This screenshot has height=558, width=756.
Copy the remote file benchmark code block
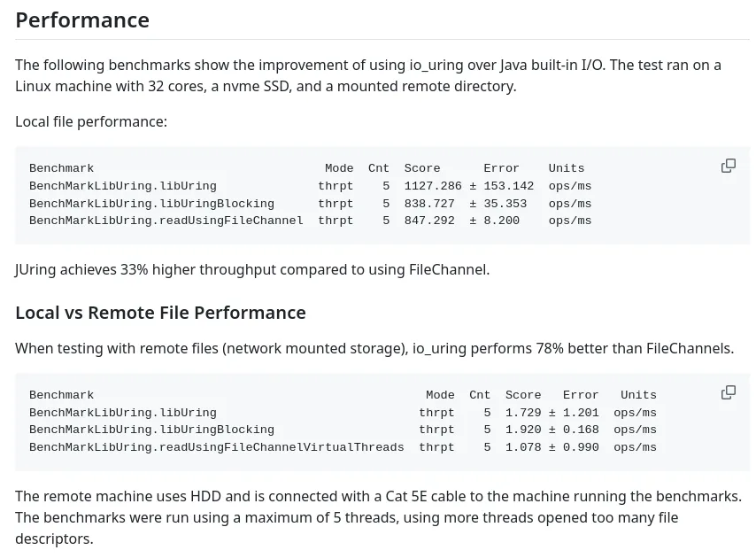pyautogui.click(x=728, y=392)
